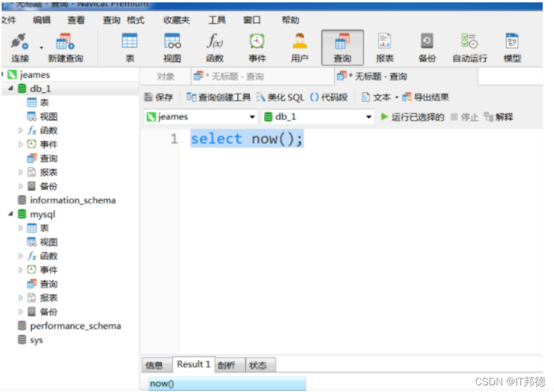Select the jeames connection in tree
This screenshot has width=554, height=392.
pyautogui.click(x=29, y=74)
